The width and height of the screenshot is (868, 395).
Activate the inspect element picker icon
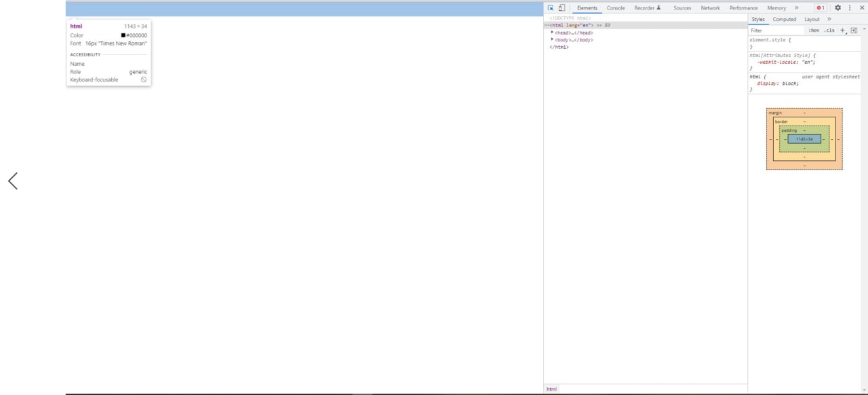(x=551, y=7)
